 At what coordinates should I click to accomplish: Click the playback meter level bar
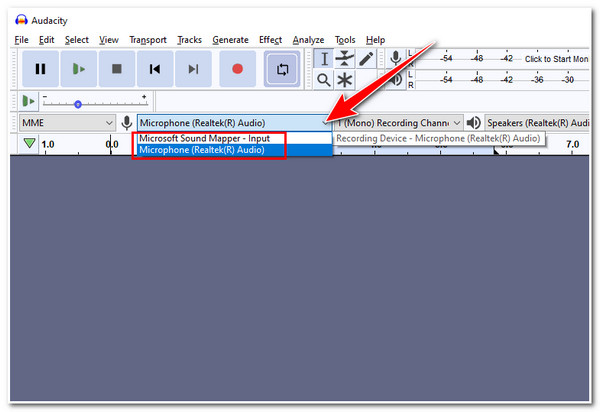click(x=502, y=80)
